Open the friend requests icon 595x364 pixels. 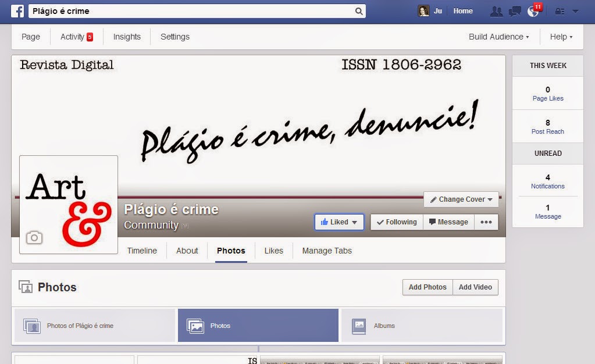pos(496,12)
